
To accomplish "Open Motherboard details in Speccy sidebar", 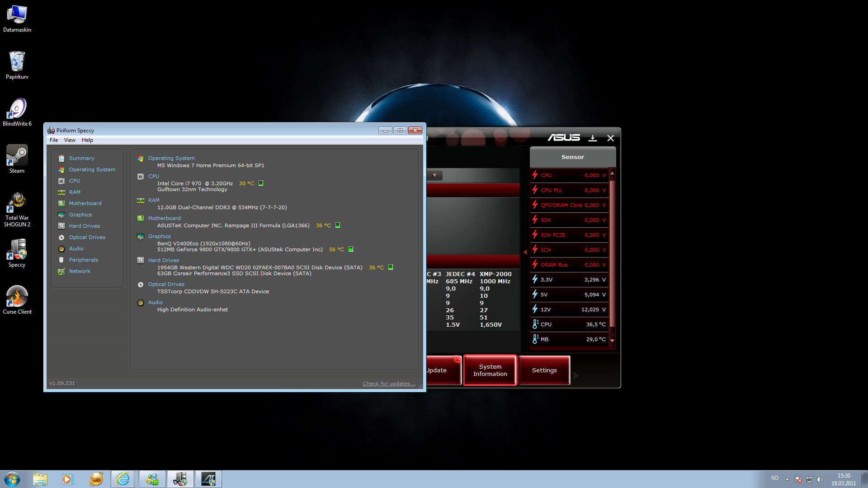I will (x=85, y=203).
